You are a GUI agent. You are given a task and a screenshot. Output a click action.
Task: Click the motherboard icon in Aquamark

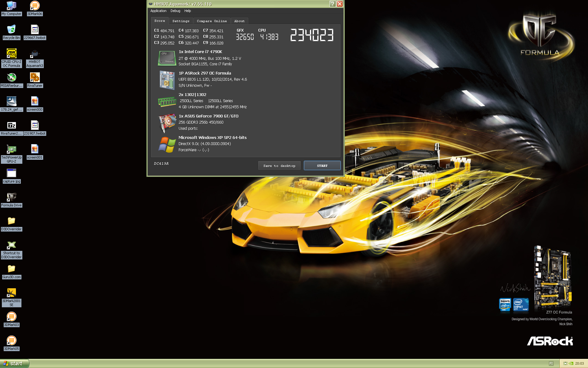[x=167, y=80]
